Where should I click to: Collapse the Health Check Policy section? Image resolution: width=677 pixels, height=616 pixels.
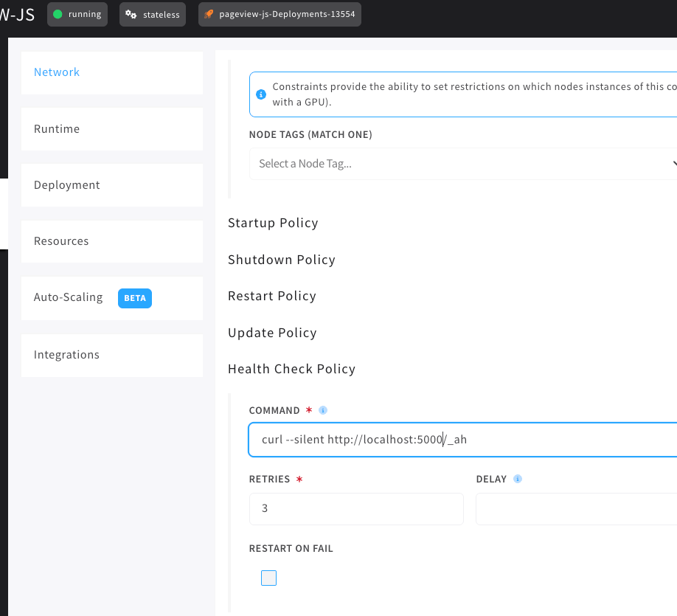[x=292, y=369]
